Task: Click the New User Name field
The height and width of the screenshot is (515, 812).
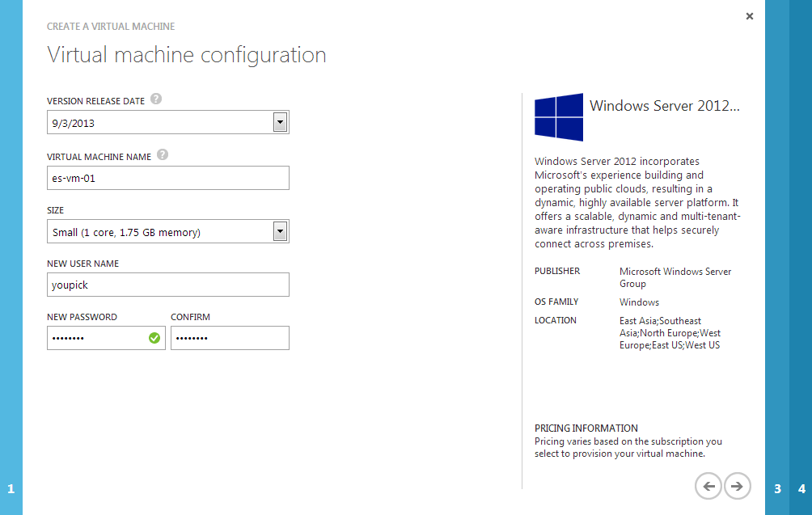Action: point(167,285)
